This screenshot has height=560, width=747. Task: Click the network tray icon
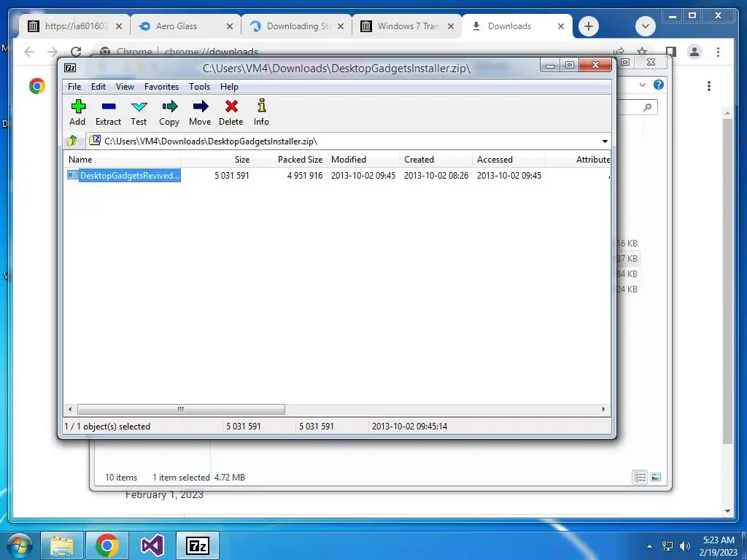coord(667,546)
